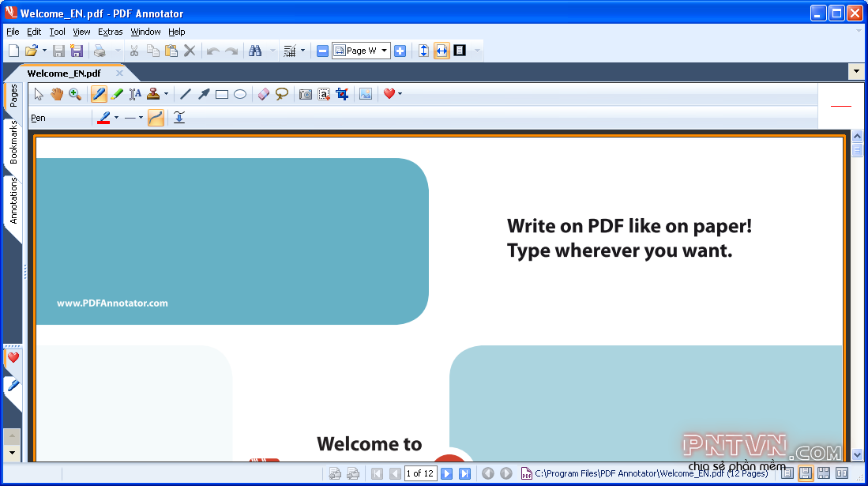Zoom out with the minus button
The height and width of the screenshot is (486, 868).
tap(323, 51)
